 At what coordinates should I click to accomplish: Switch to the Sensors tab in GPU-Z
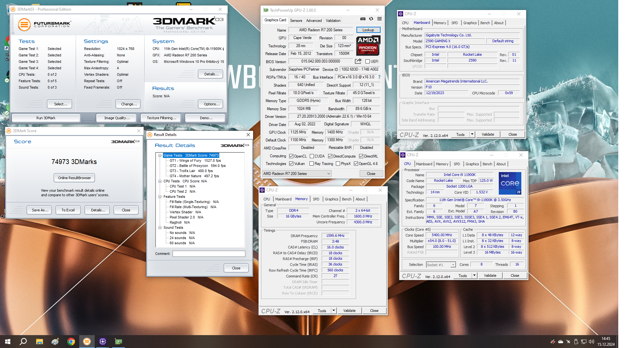click(296, 21)
